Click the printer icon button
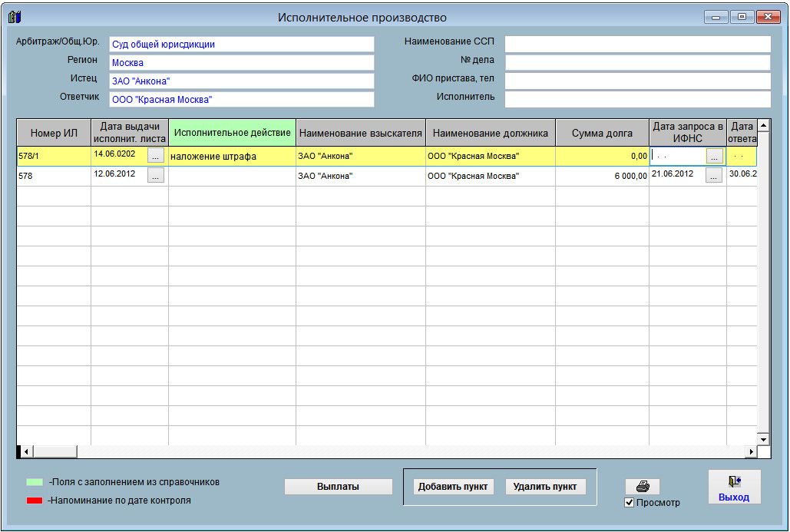Viewport: 790px width, 532px height. click(x=643, y=487)
